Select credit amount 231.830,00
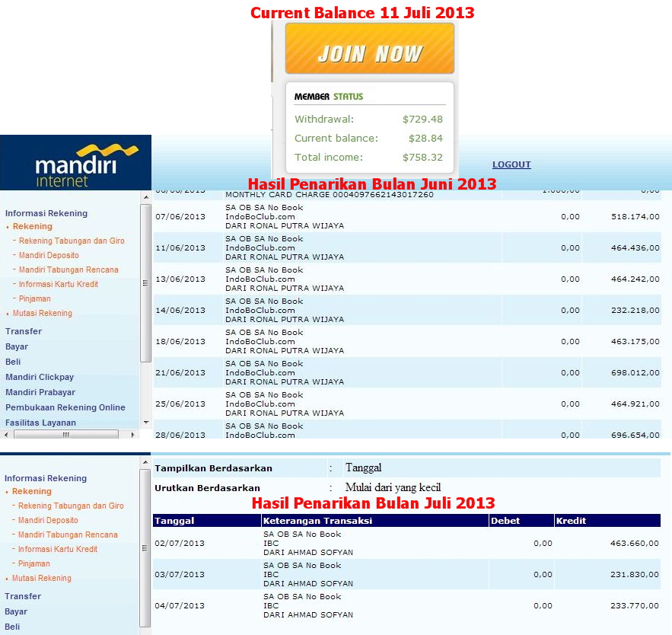 coord(634,575)
